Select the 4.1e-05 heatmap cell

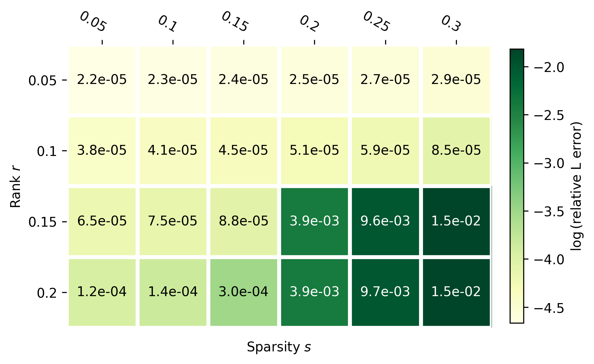(173, 151)
